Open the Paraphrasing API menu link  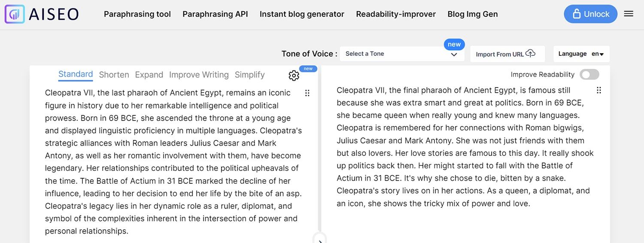[x=215, y=14]
